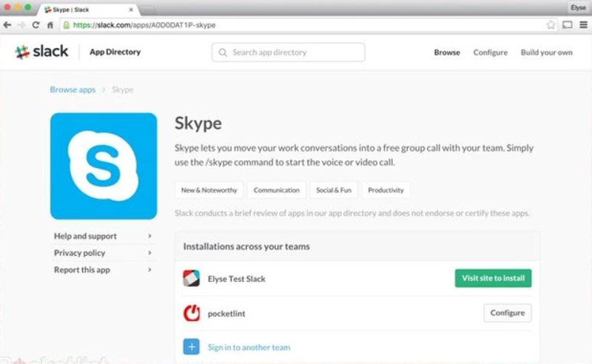Click the red window close dot

pos(7,7)
